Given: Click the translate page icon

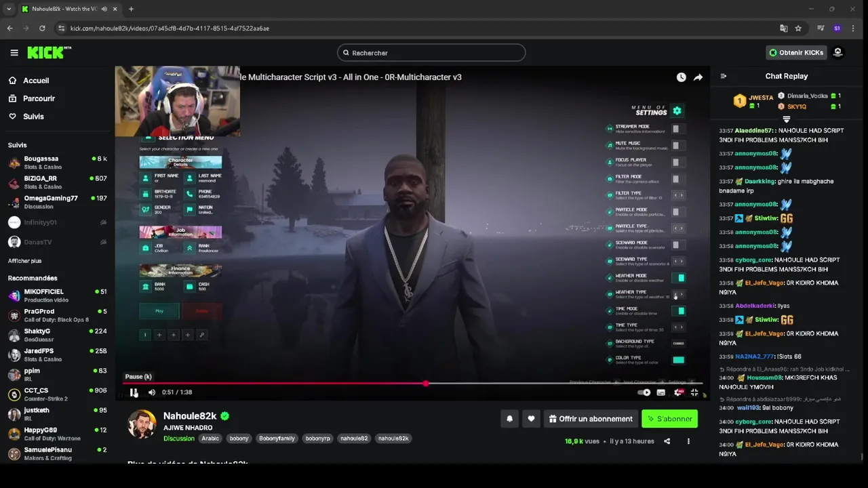Looking at the screenshot, I should (x=784, y=28).
